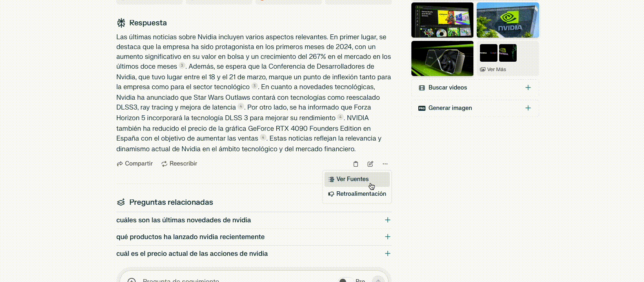The height and width of the screenshot is (282, 644).
Task: Click citation 3 after "sector tecnológico"
Action: point(255,86)
